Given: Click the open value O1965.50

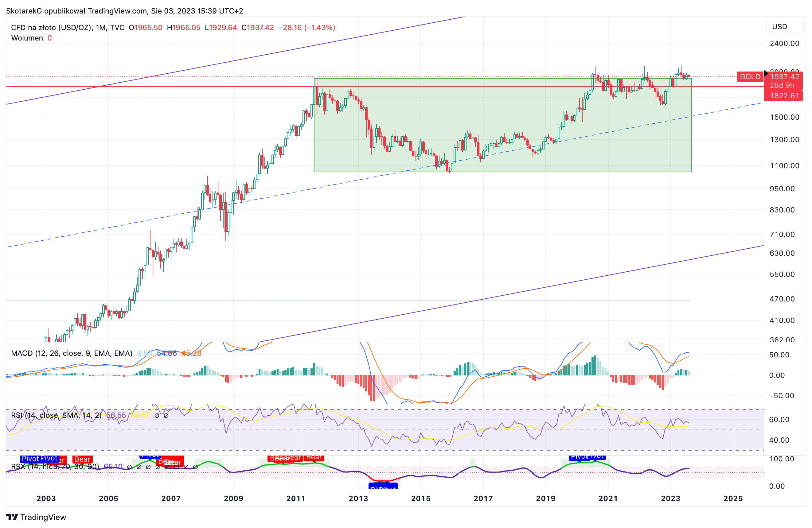Looking at the screenshot, I should pos(146,28).
